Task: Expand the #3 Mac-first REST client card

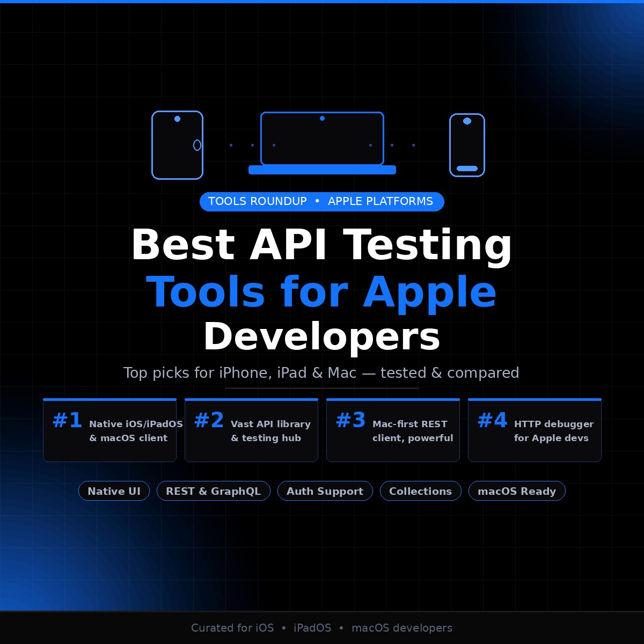Action: pyautogui.click(x=393, y=429)
